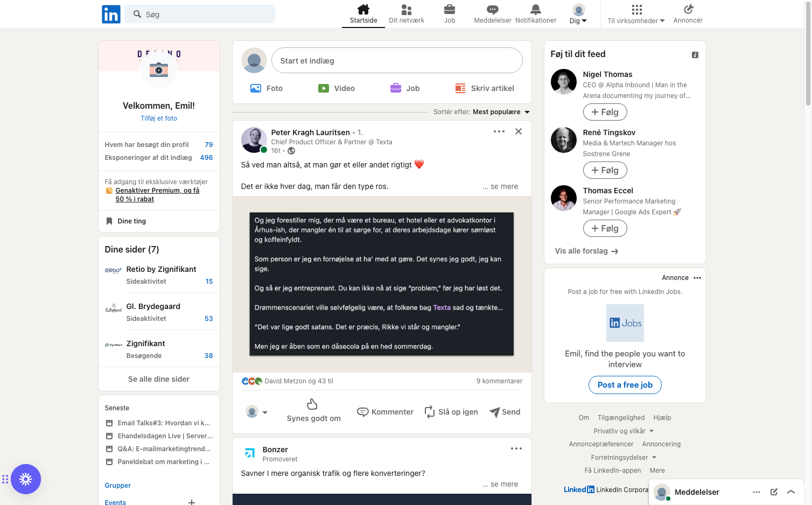
Task: Comment on post with Kommenter
Action: [386, 412]
